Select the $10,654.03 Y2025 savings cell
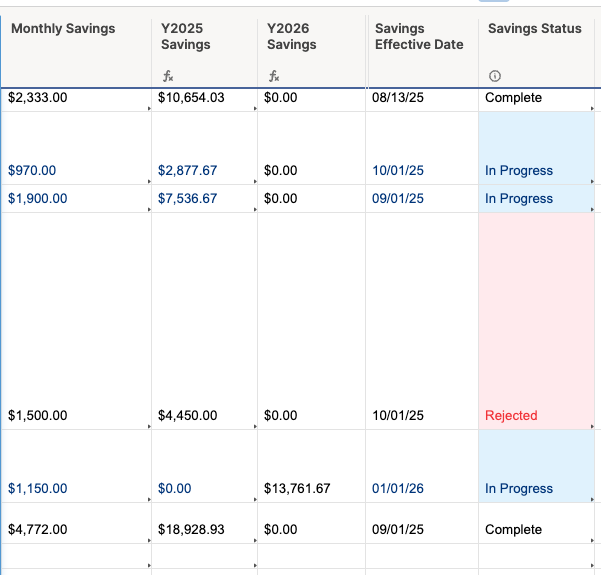This screenshot has height=575, width=601. coord(191,98)
